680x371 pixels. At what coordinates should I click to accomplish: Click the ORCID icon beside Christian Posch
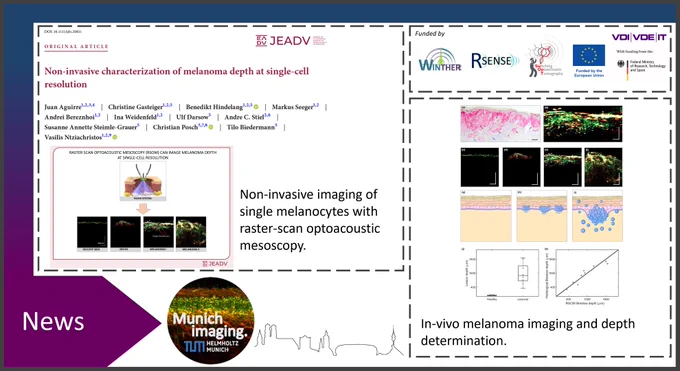pyautogui.click(x=211, y=127)
